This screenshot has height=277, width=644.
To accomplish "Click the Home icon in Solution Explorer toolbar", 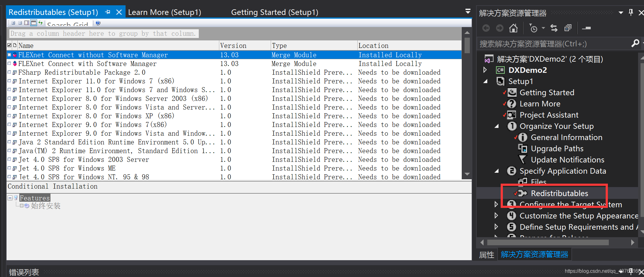I will click(x=513, y=28).
